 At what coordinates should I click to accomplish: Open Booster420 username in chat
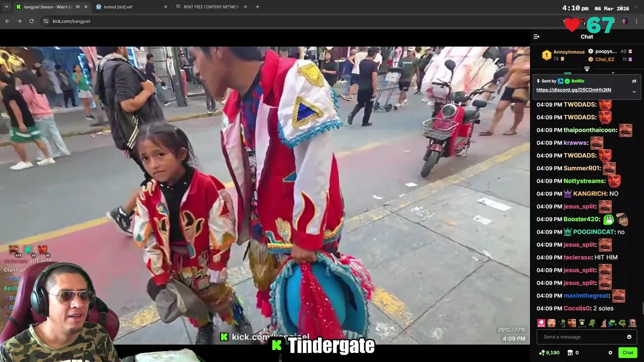click(x=582, y=219)
